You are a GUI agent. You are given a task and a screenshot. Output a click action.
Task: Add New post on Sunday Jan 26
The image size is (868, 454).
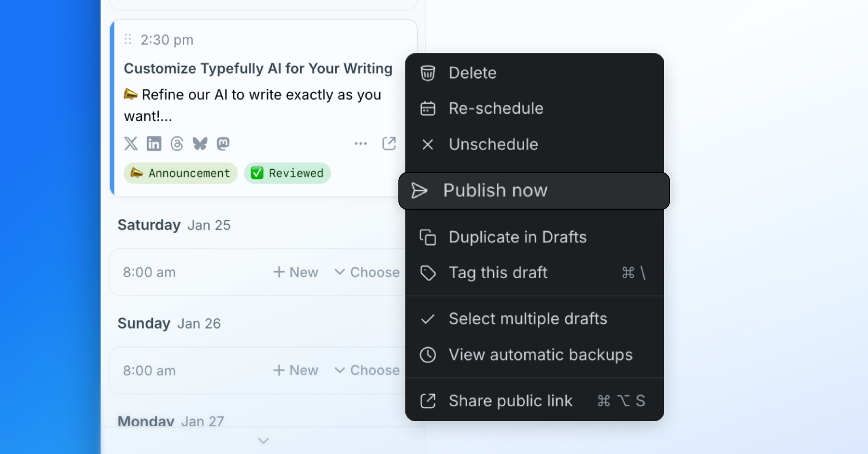coord(296,371)
